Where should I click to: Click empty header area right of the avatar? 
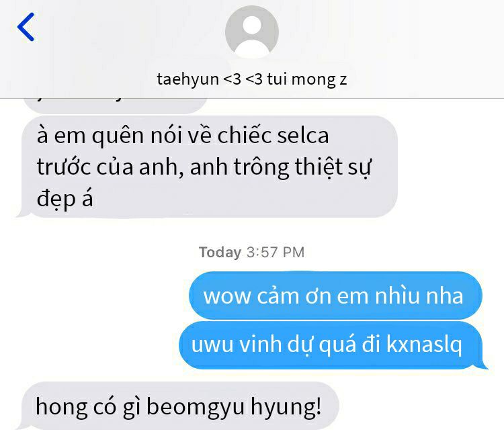click(386, 32)
